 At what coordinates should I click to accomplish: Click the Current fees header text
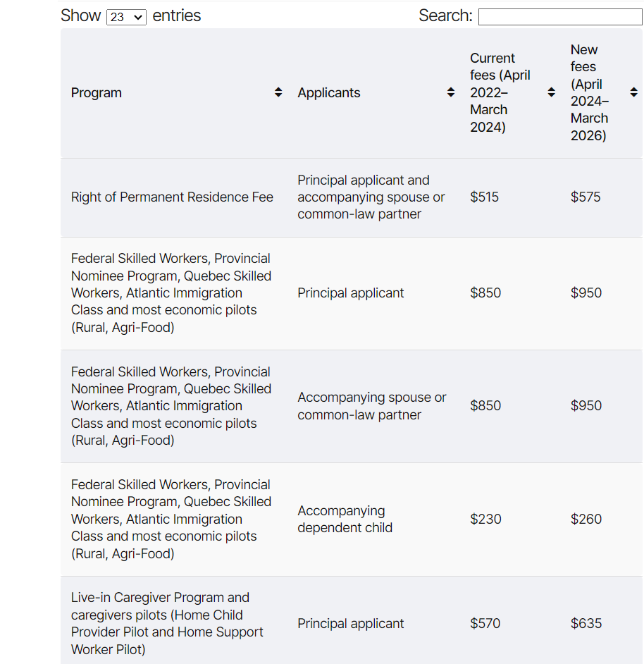tap(500, 92)
